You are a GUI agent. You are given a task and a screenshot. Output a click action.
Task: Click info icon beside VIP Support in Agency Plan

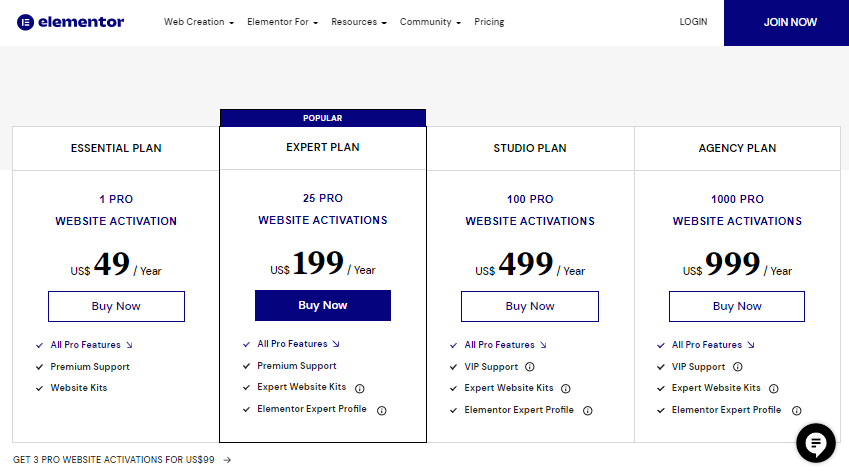pos(737,367)
